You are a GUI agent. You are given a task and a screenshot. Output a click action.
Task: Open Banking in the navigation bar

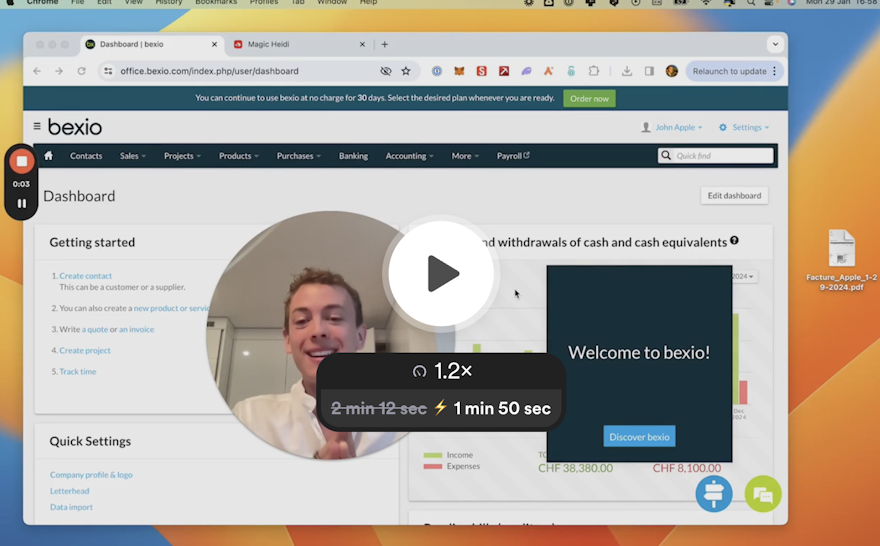pyautogui.click(x=353, y=155)
